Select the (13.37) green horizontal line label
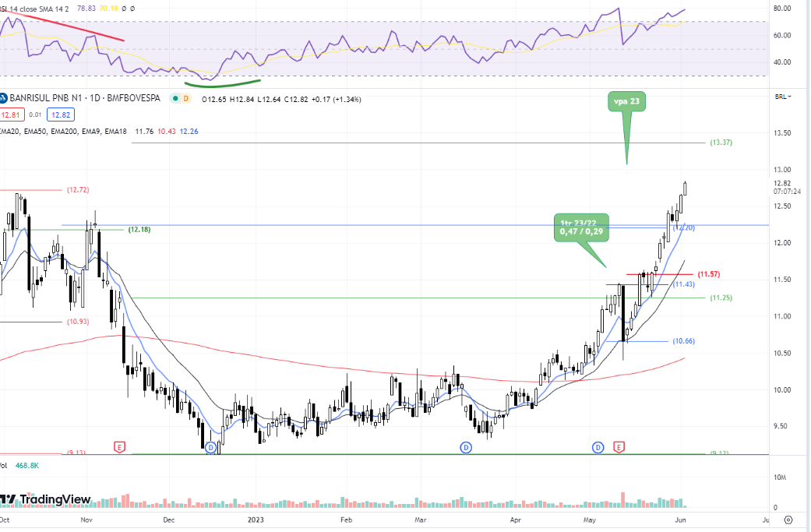 [x=721, y=143]
